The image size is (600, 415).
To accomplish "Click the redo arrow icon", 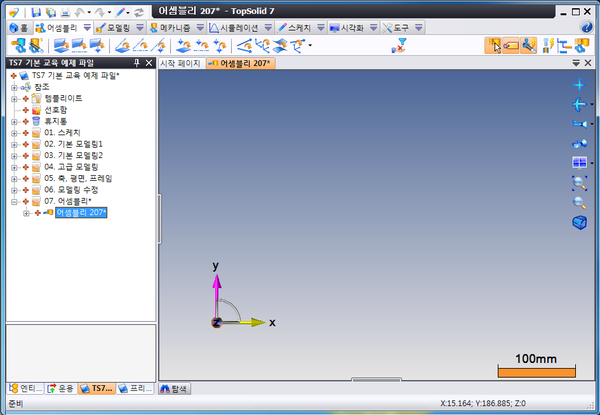I will tap(99, 13).
